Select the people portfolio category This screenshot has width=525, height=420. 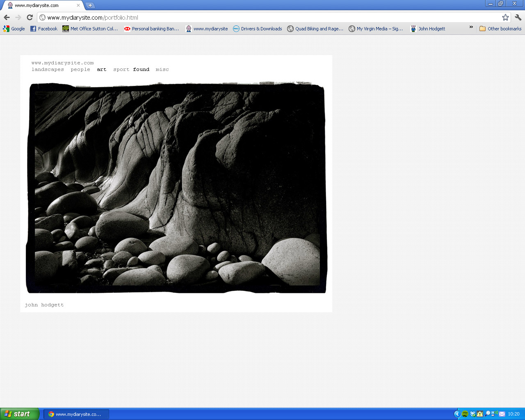click(x=80, y=70)
